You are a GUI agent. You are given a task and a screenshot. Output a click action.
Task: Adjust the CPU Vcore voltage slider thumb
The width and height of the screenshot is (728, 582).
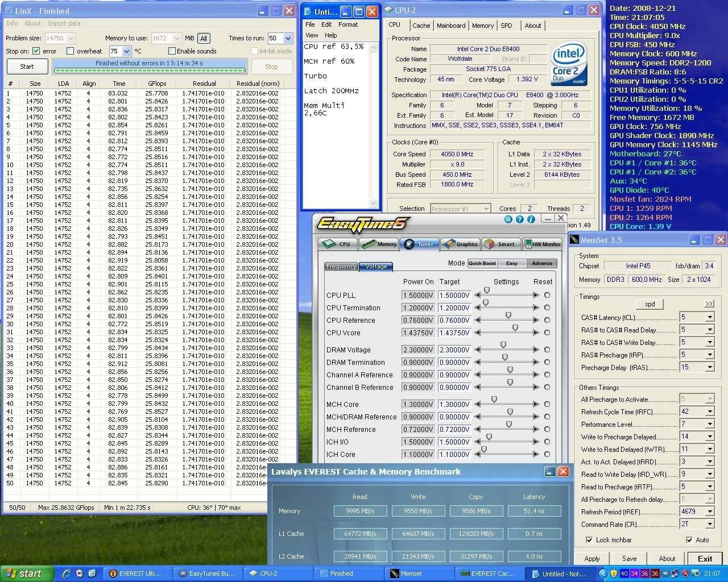(515, 328)
